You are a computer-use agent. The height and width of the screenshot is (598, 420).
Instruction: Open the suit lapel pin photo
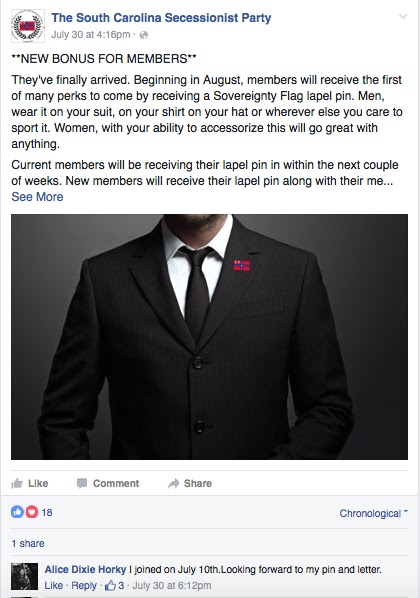(x=209, y=337)
